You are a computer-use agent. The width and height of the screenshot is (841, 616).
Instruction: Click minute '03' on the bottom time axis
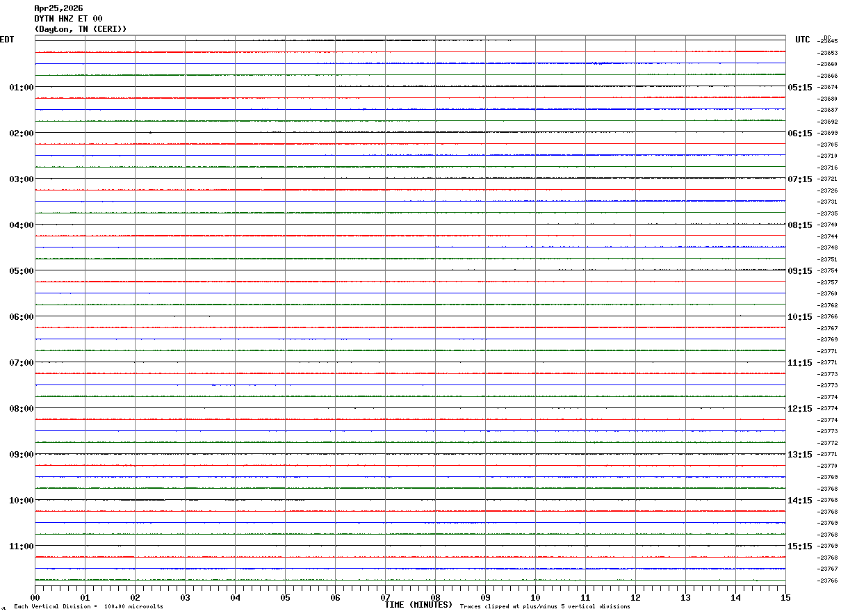tap(185, 597)
